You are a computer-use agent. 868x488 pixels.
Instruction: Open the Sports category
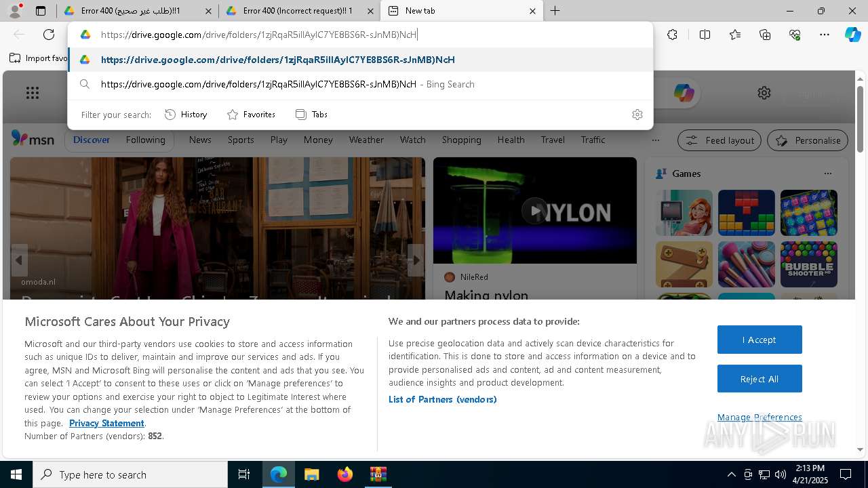pos(241,140)
